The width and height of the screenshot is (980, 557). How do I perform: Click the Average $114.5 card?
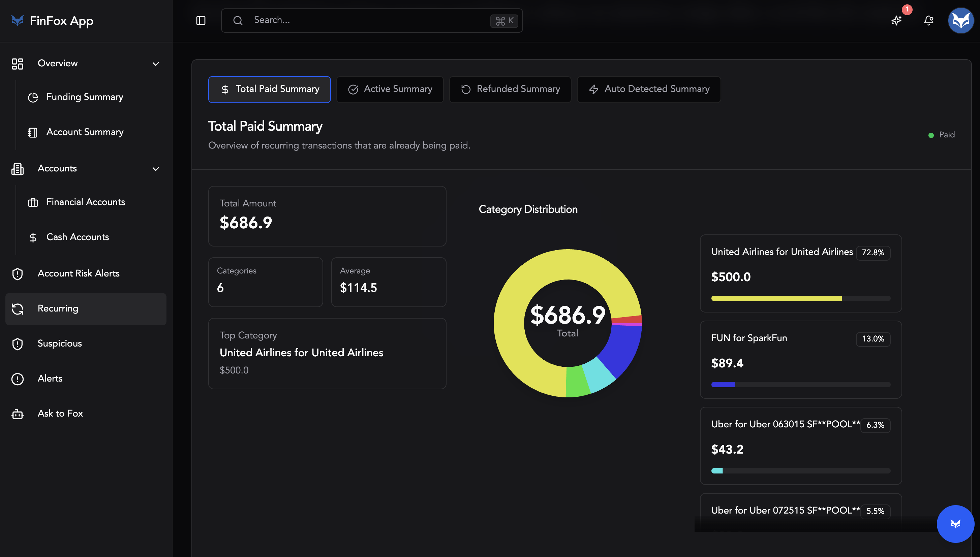pyautogui.click(x=389, y=282)
